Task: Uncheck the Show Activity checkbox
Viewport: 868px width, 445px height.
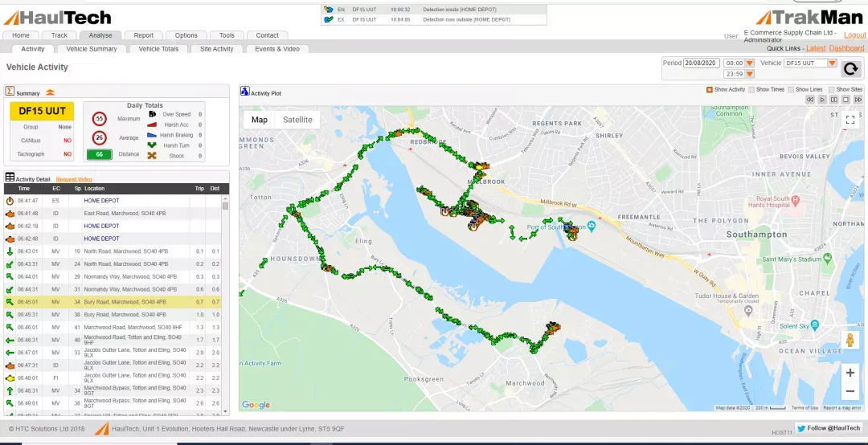Action: pyautogui.click(x=710, y=90)
